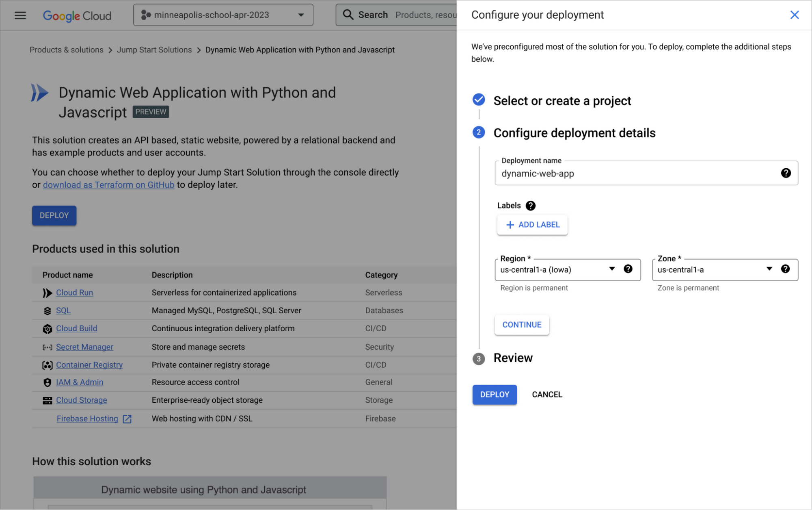Click the Jump Start Solutions breadcrumb

(x=155, y=49)
